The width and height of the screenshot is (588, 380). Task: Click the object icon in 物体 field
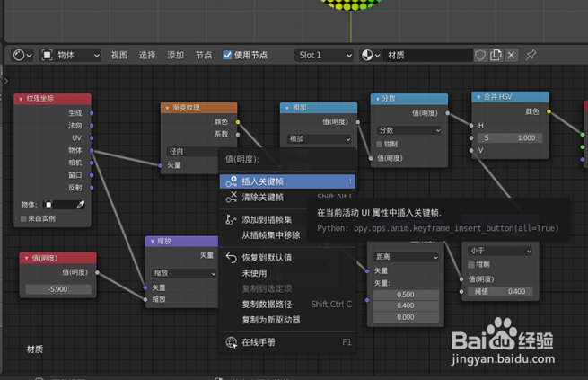coord(48,205)
